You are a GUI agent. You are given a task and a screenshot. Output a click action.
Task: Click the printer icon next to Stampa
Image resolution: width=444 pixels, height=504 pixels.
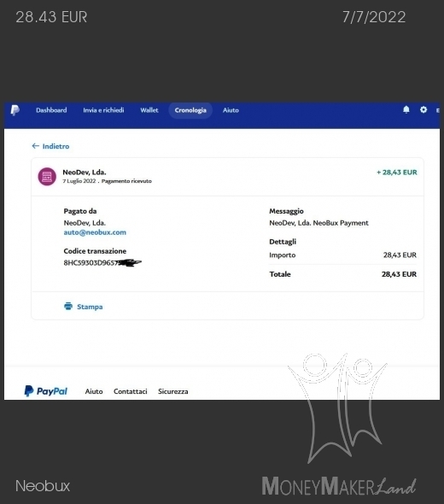click(x=68, y=307)
